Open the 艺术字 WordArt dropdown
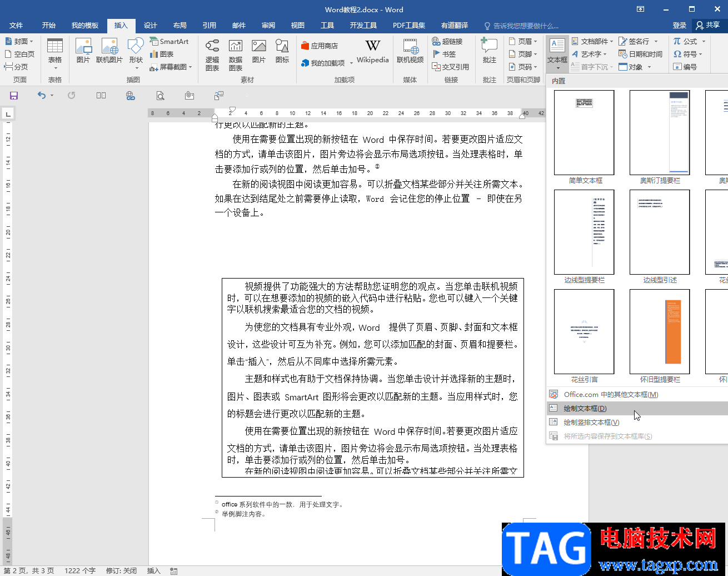728x576 pixels. (589, 54)
